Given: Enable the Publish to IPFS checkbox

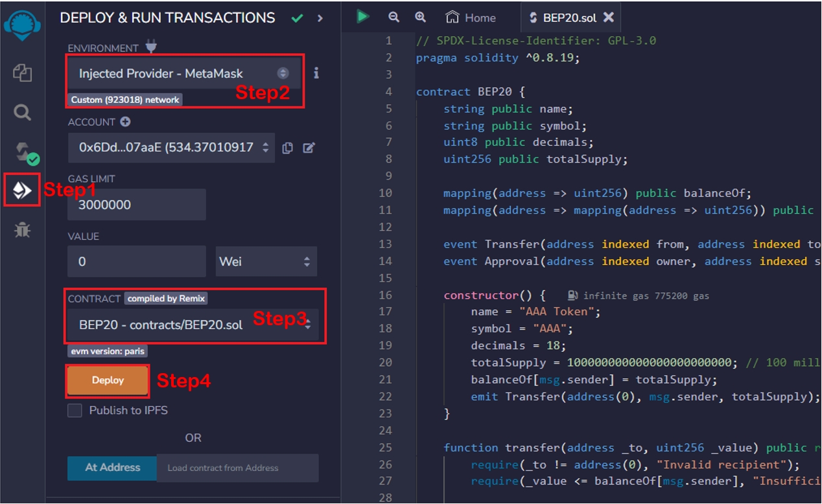Looking at the screenshot, I should click(x=75, y=410).
